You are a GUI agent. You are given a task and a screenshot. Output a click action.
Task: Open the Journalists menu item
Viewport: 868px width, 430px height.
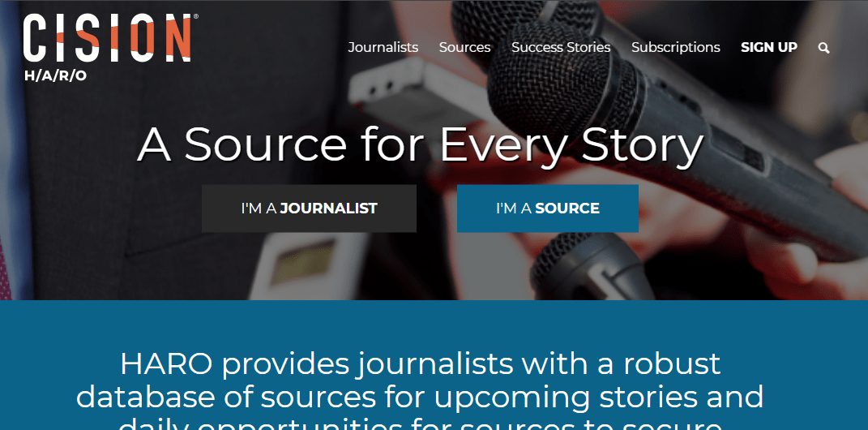pos(383,48)
